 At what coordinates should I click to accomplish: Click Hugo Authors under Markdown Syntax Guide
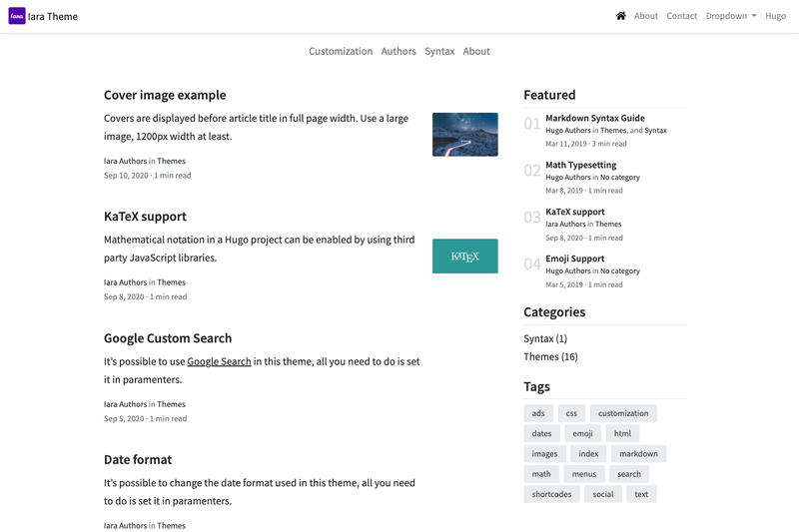coord(568,131)
